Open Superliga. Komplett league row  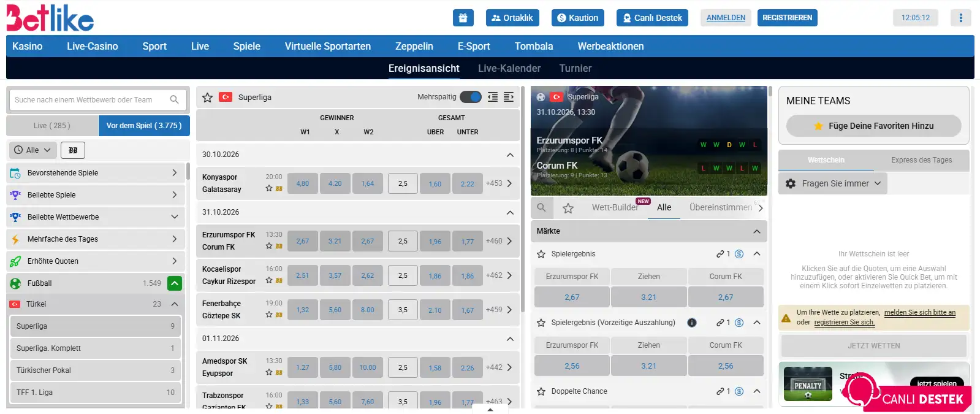pyautogui.click(x=96, y=348)
